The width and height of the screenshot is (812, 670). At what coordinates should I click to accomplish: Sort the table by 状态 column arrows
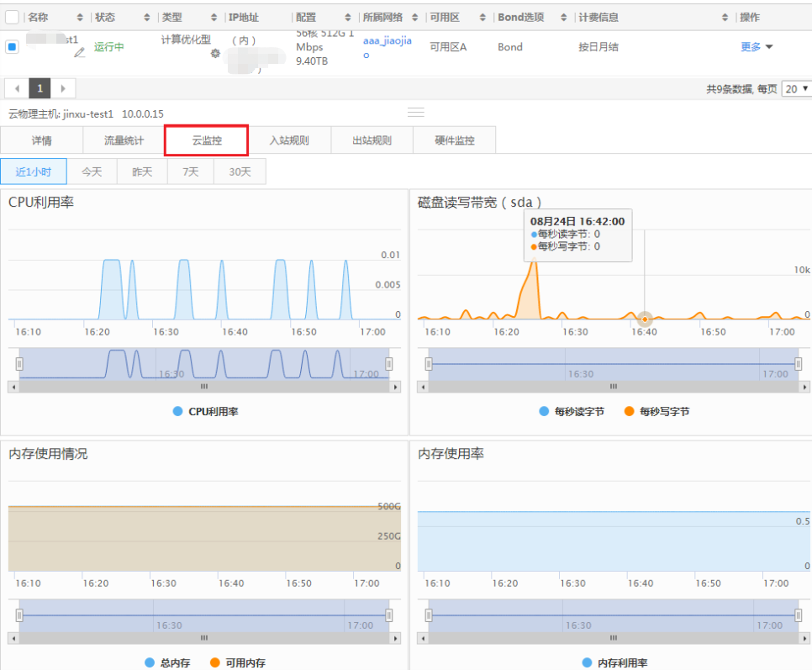point(147,18)
